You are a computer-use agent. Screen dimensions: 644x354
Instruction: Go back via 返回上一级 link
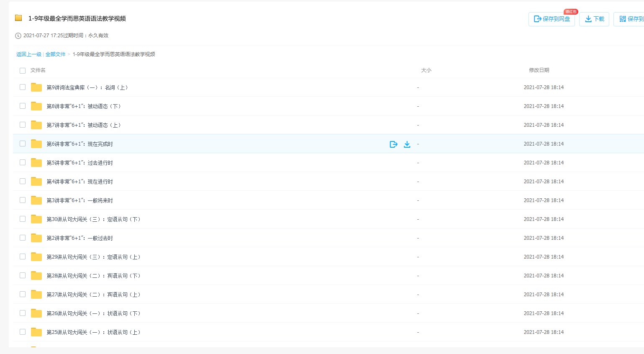(x=28, y=54)
